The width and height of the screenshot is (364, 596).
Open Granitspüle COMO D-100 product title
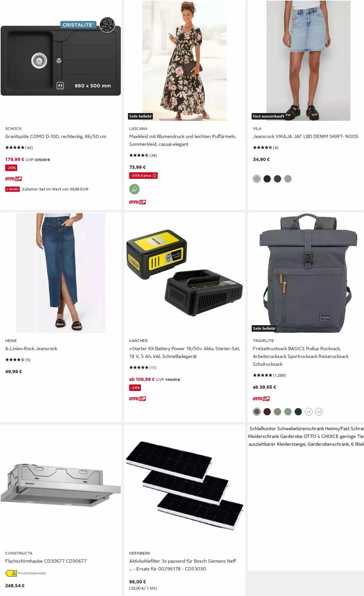[x=56, y=136]
